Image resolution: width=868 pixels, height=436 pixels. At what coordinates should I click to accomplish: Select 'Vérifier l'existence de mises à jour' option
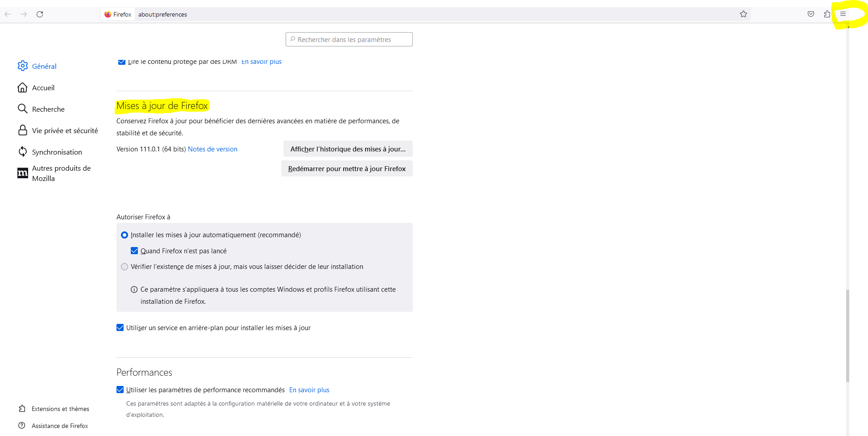(x=125, y=267)
